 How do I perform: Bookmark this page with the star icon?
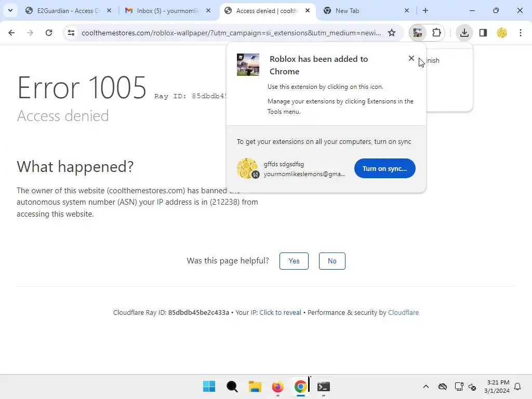point(392,33)
